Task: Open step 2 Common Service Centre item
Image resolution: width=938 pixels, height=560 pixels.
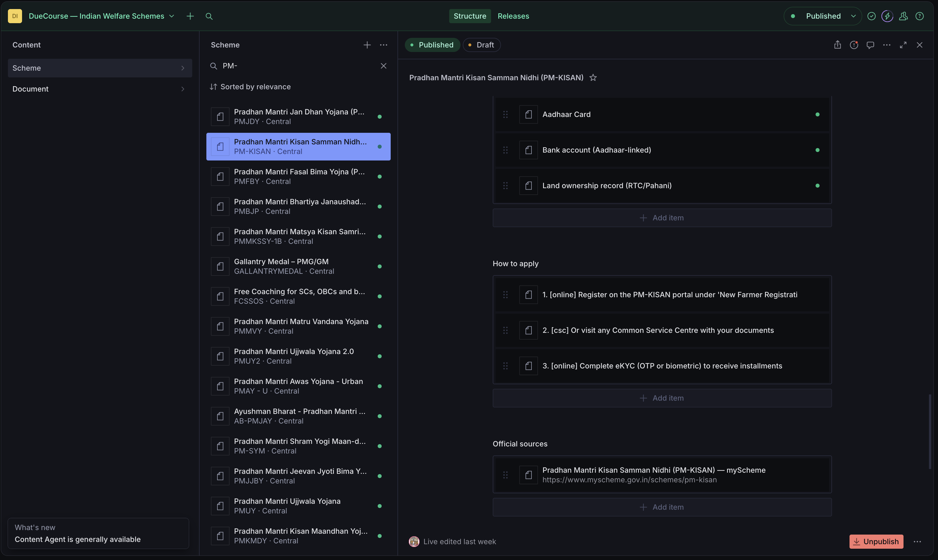Action: (662, 330)
